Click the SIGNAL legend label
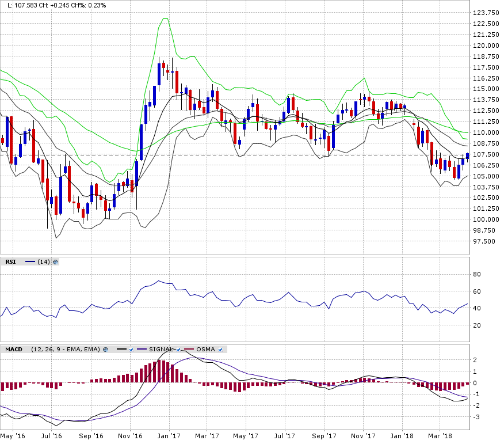Image resolution: width=504 pixels, height=444 pixels. click(x=161, y=350)
